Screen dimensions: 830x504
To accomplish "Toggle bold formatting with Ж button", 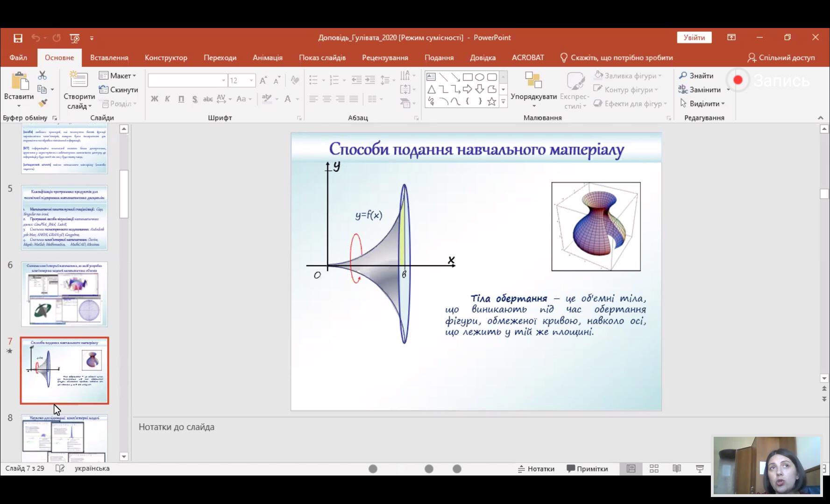I will click(x=154, y=99).
